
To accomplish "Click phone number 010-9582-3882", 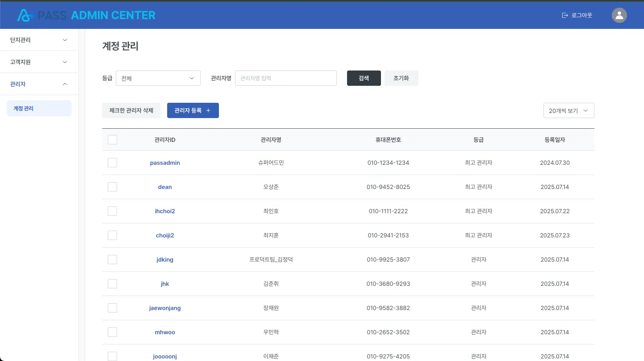I will (x=388, y=308).
